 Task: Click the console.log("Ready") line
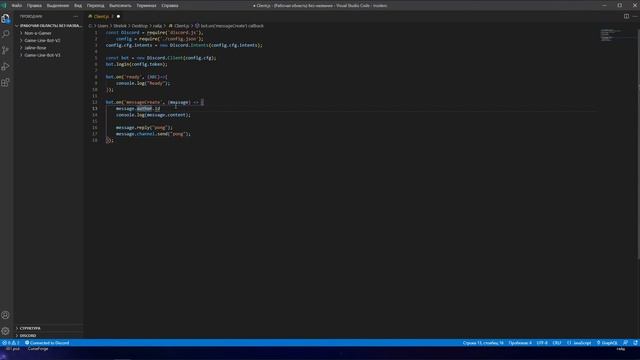pos(143,83)
